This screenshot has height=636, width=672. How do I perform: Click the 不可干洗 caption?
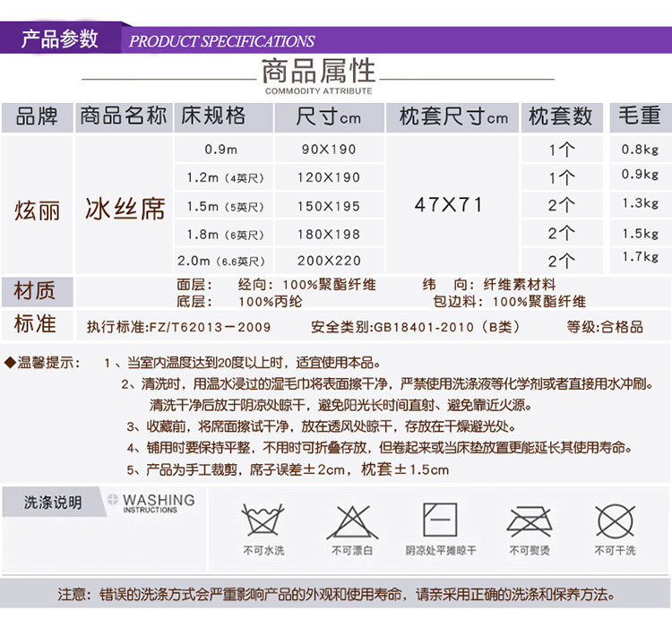point(615,550)
